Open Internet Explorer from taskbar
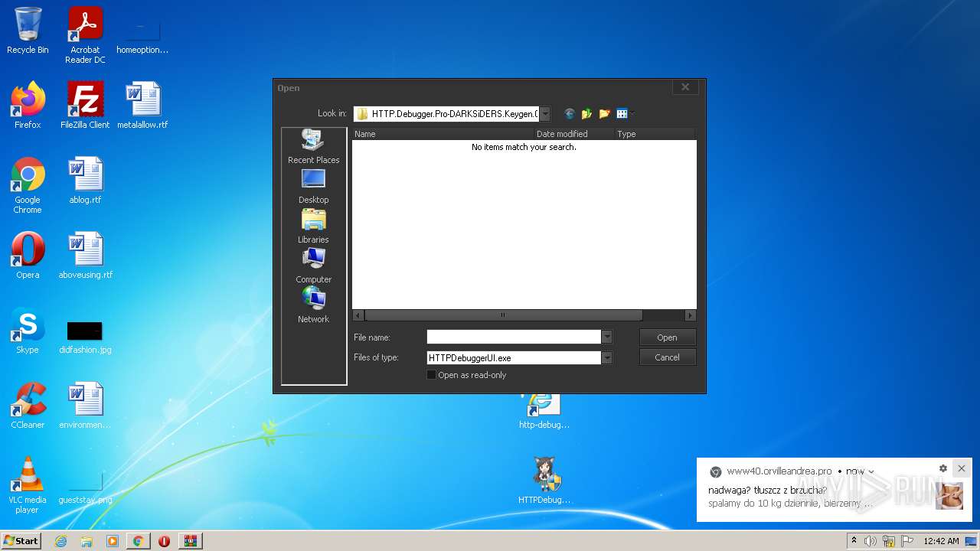 (x=60, y=541)
